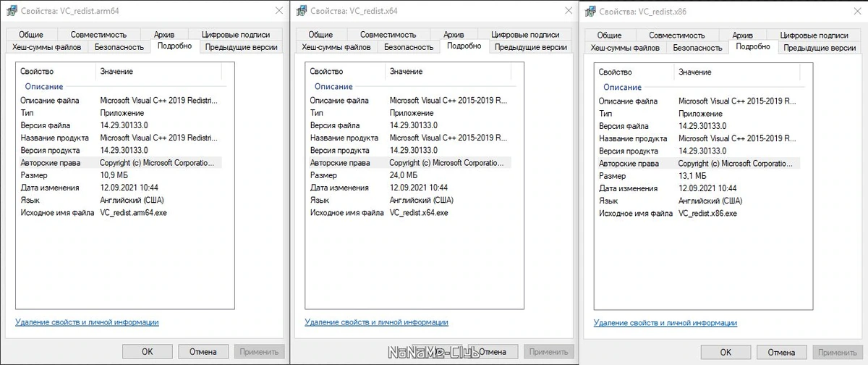Select Авторские права row in VC_redist.arm64 window
This screenshot has width=868, height=365.
(119, 163)
